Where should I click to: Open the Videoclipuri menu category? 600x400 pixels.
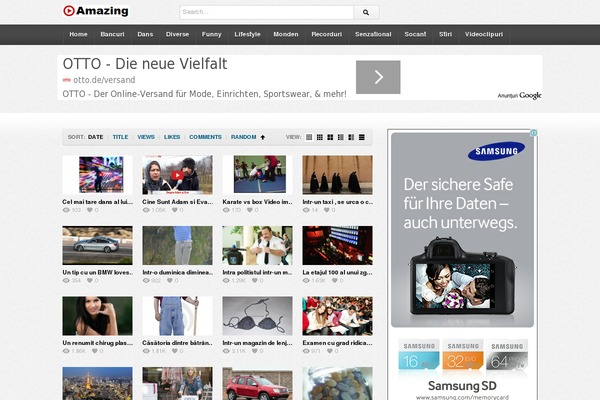[x=484, y=34]
